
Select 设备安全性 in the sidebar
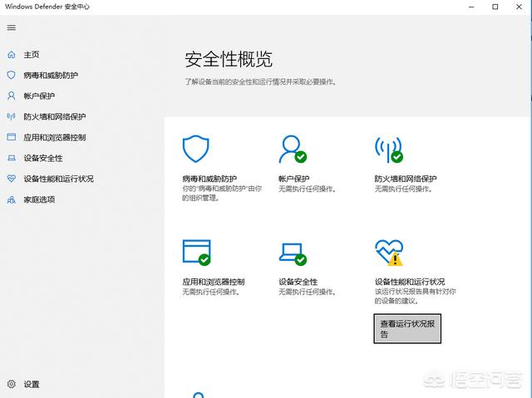pyautogui.click(x=43, y=158)
